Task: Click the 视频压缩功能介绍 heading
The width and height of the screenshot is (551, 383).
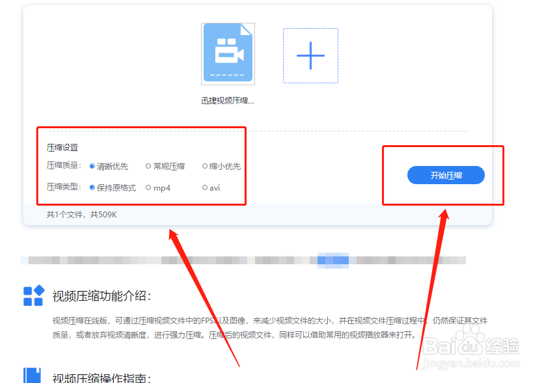Action: coord(102,296)
